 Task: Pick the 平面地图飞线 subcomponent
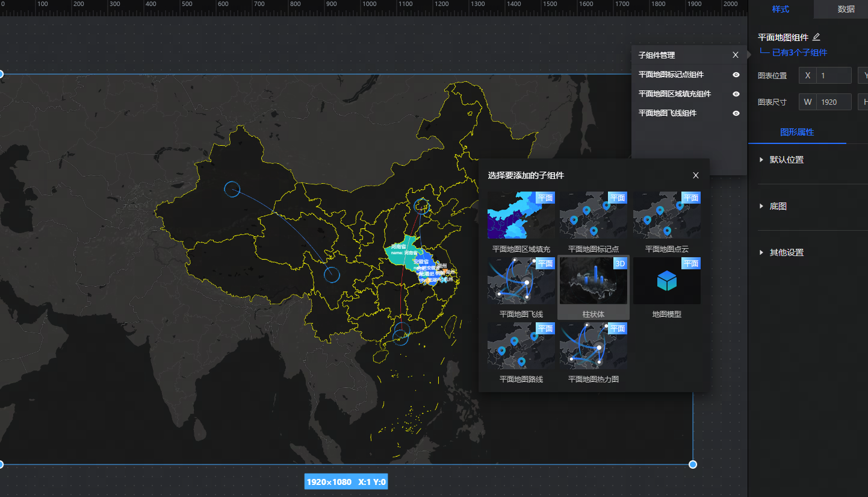tap(521, 281)
